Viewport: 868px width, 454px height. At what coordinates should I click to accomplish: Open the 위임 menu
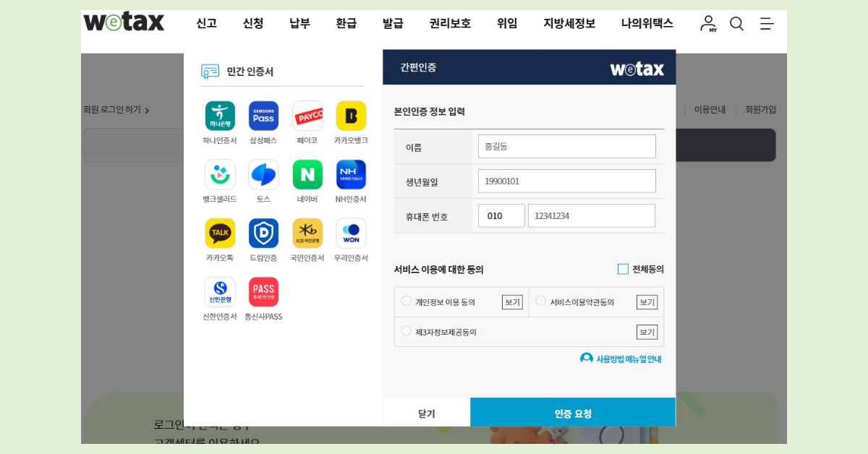[507, 23]
